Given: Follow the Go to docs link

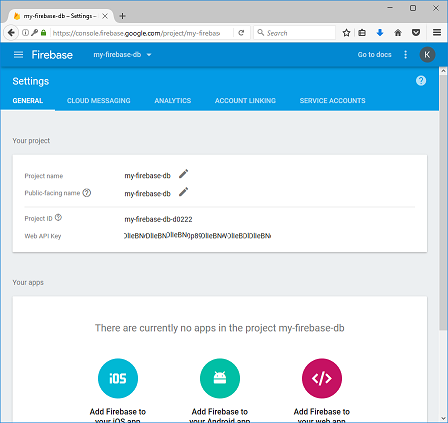Looking at the screenshot, I should pos(374,55).
